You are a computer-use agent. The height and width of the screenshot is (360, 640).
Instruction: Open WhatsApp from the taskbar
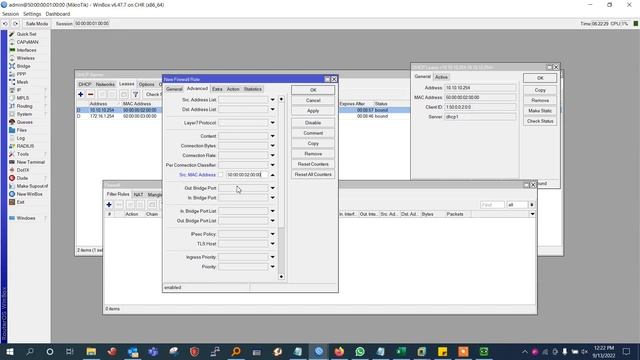pos(360,351)
